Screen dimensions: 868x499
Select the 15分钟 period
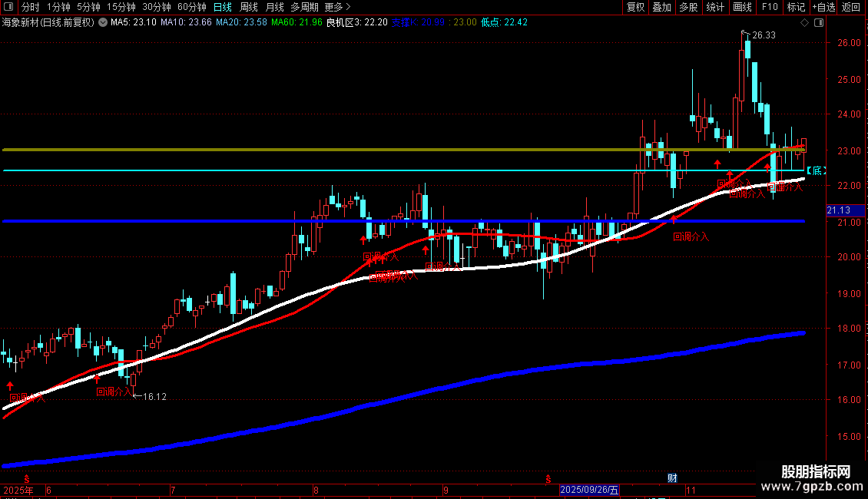[x=121, y=7]
